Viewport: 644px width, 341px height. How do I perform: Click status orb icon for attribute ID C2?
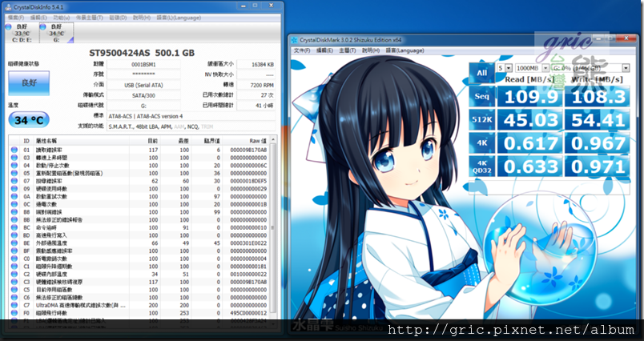click(14, 274)
